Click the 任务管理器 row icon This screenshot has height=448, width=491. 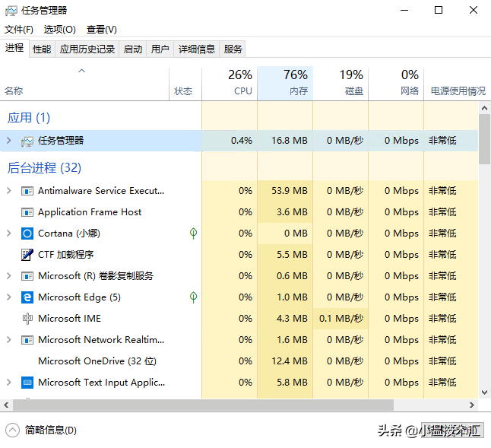point(27,141)
